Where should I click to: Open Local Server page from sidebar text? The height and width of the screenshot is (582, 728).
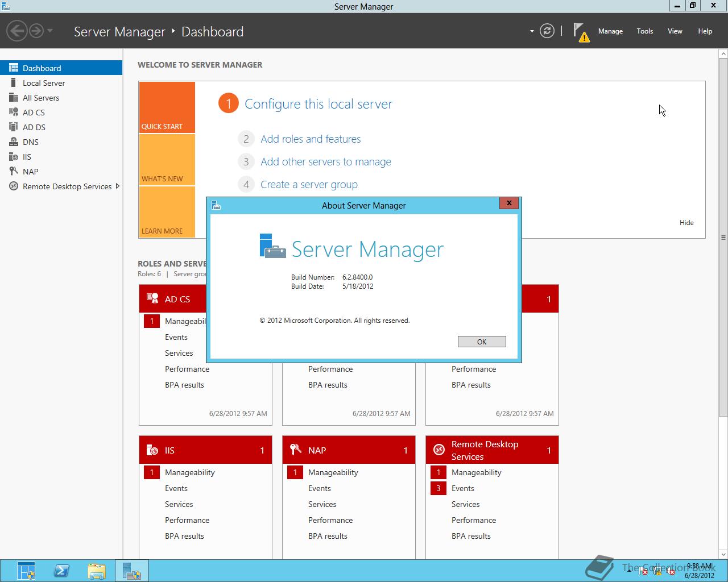coord(44,83)
